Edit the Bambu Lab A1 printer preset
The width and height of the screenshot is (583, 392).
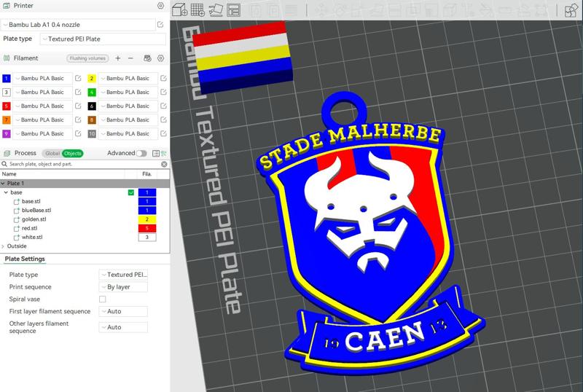(160, 25)
